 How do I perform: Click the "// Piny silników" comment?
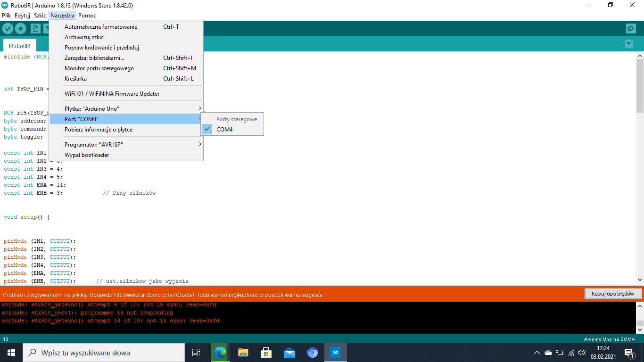click(129, 193)
